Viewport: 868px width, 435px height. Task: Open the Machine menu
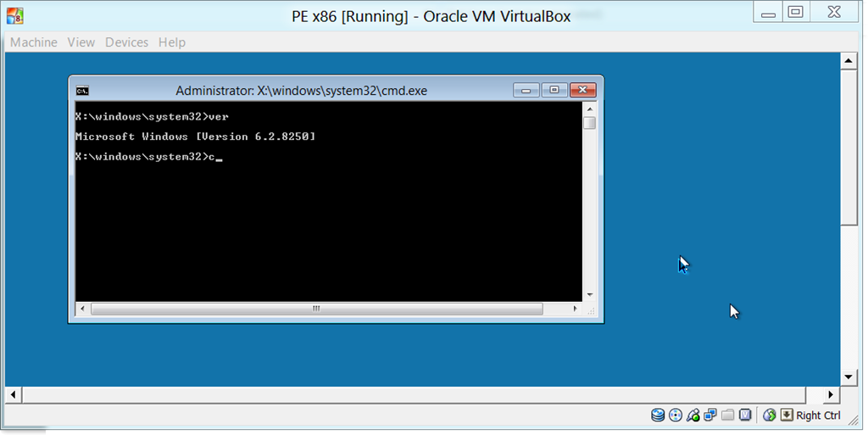pyautogui.click(x=34, y=42)
